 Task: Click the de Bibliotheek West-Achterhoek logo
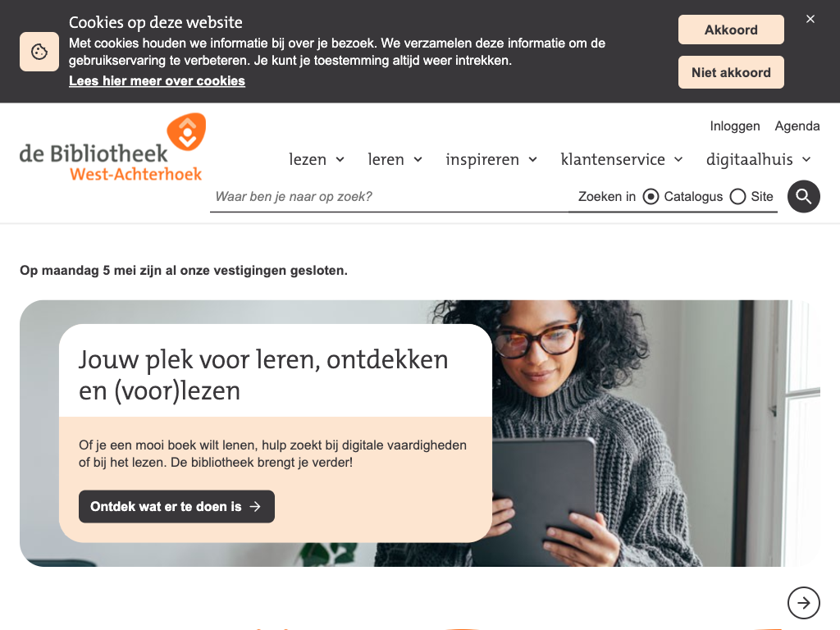click(x=112, y=148)
